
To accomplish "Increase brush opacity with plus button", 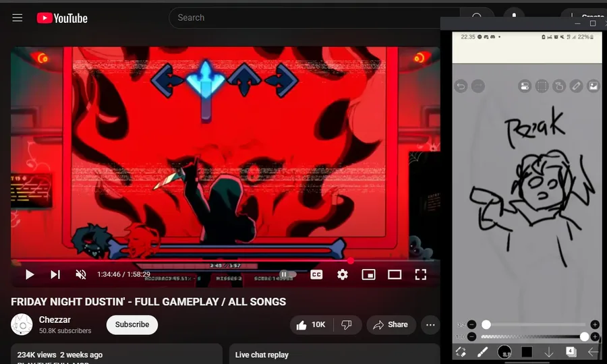I will click(595, 337).
